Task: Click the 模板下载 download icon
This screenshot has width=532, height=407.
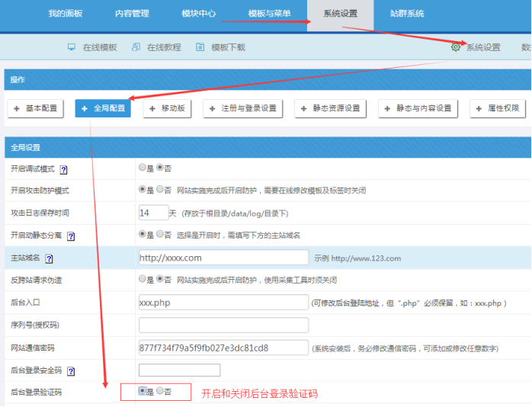Action: [200, 47]
